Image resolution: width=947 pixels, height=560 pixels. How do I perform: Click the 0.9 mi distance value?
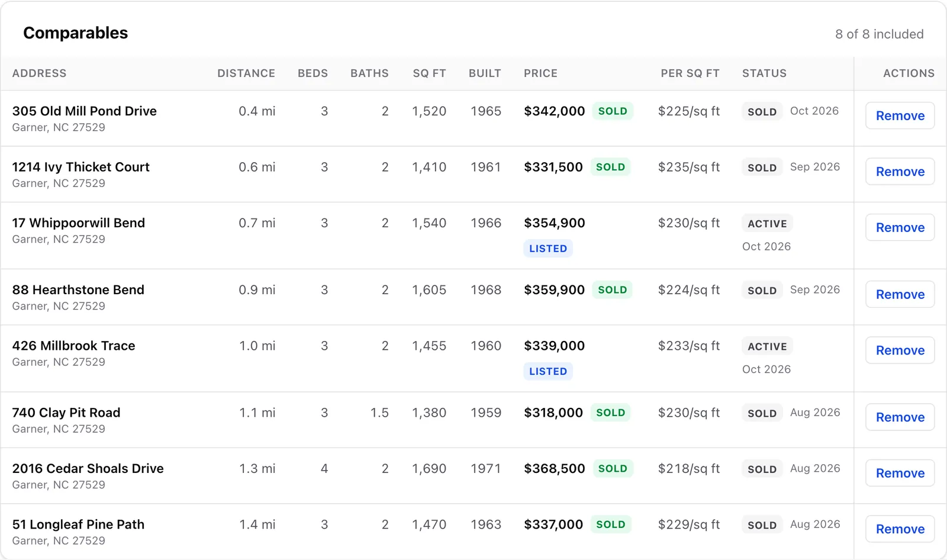tap(257, 289)
